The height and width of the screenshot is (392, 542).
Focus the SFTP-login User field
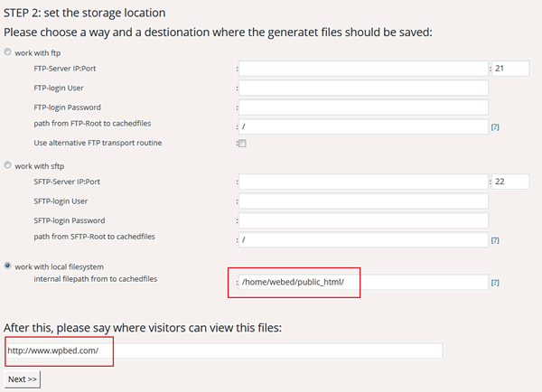364,201
